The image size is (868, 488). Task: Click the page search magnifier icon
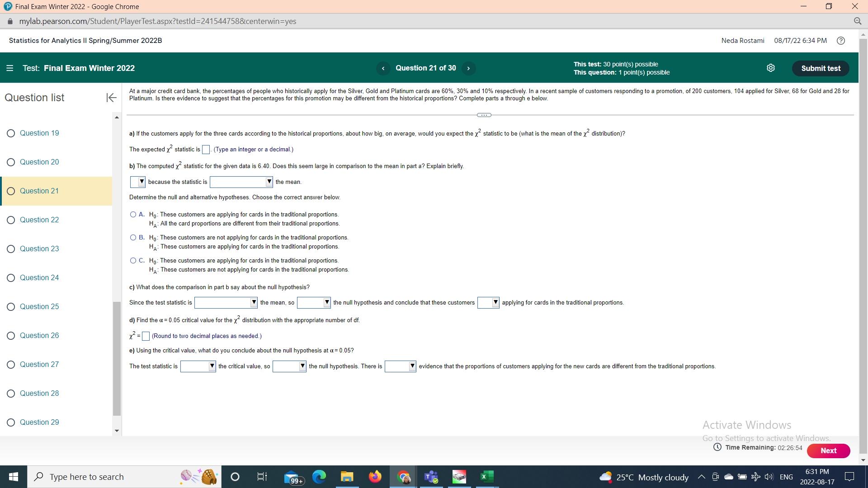click(x=858, y=21)
